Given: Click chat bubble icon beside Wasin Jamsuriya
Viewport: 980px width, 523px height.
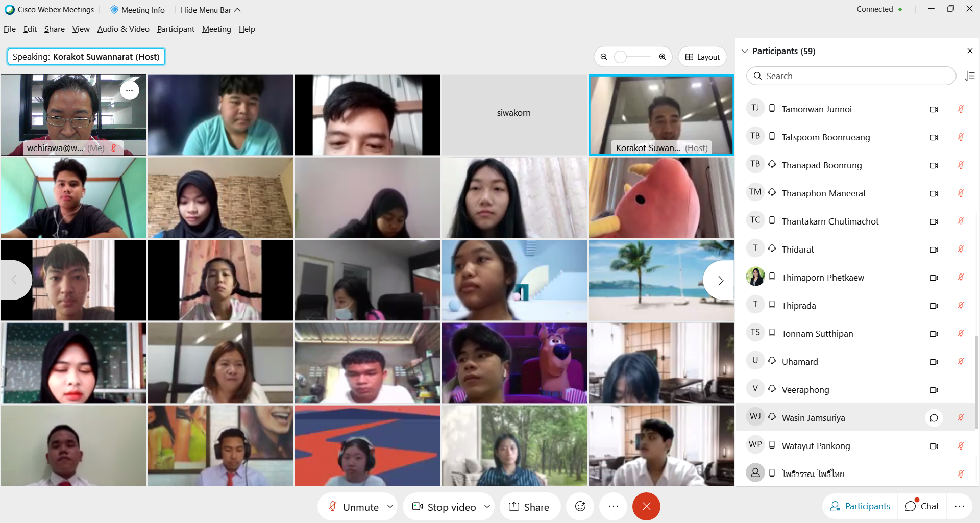Looking at the screenshot, I should pos(934,418).
